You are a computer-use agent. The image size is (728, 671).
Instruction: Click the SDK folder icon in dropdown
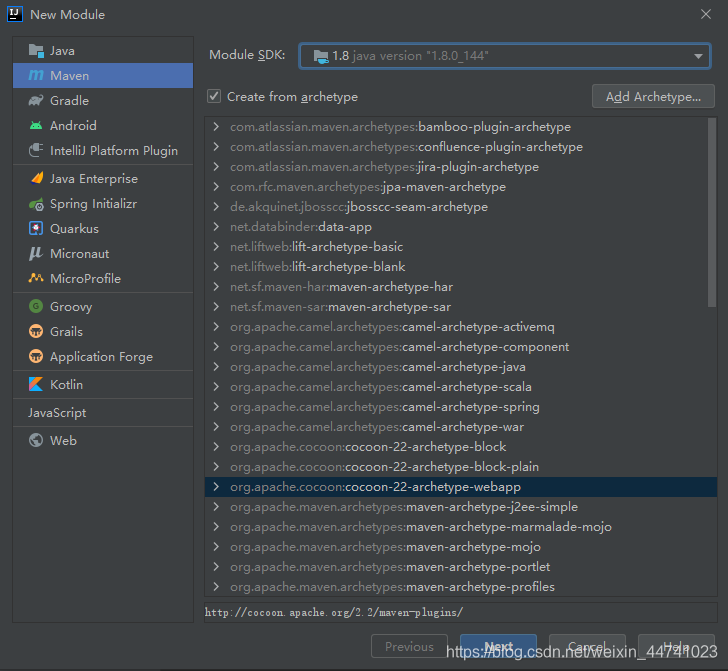321,56
